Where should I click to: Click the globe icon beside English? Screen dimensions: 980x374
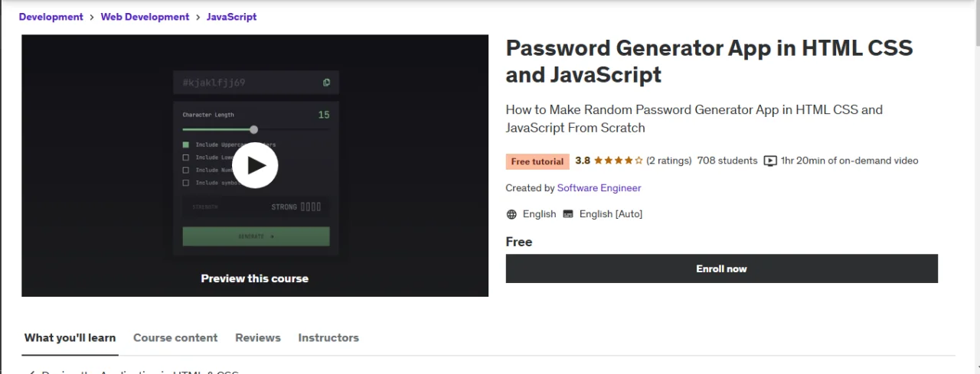coord(511,214)
